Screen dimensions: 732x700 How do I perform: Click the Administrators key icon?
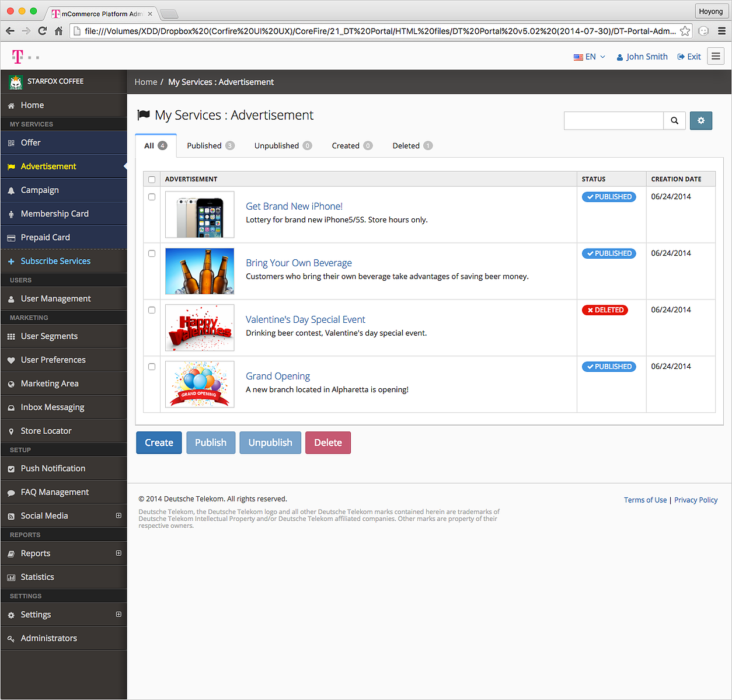11,639
